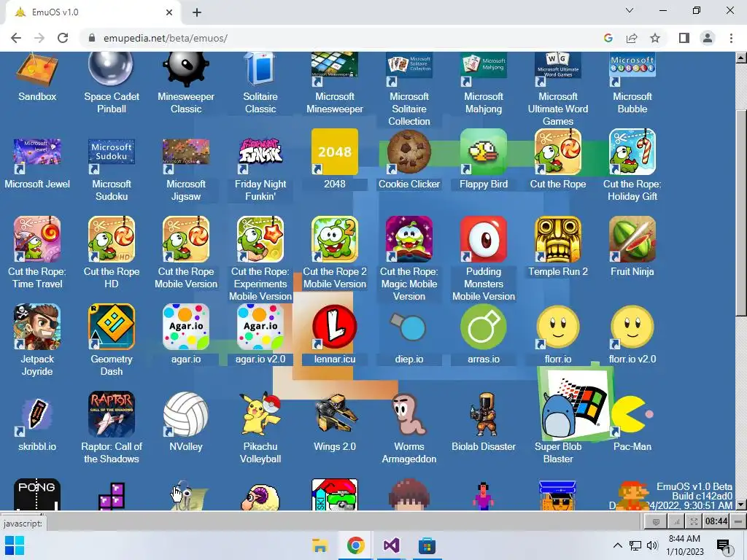
Task: Open the Pong game icon
Action: tap(37, 494)
